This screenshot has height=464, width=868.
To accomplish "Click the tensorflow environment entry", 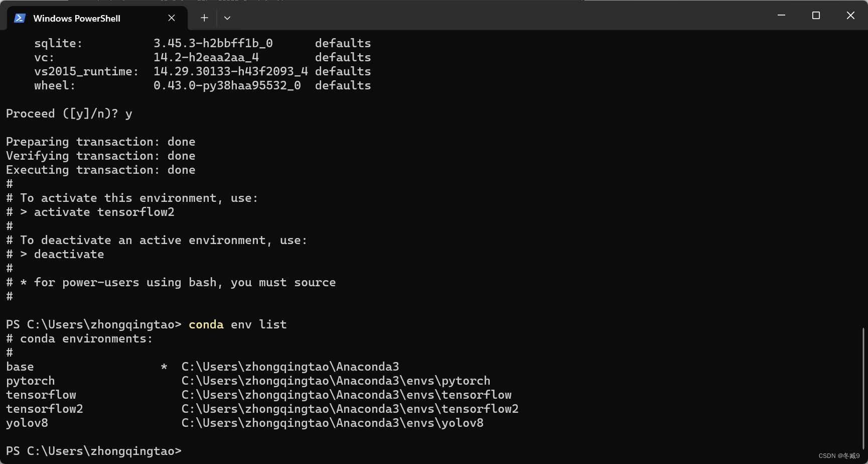I will pyautogui.click(x=41, y=394).
